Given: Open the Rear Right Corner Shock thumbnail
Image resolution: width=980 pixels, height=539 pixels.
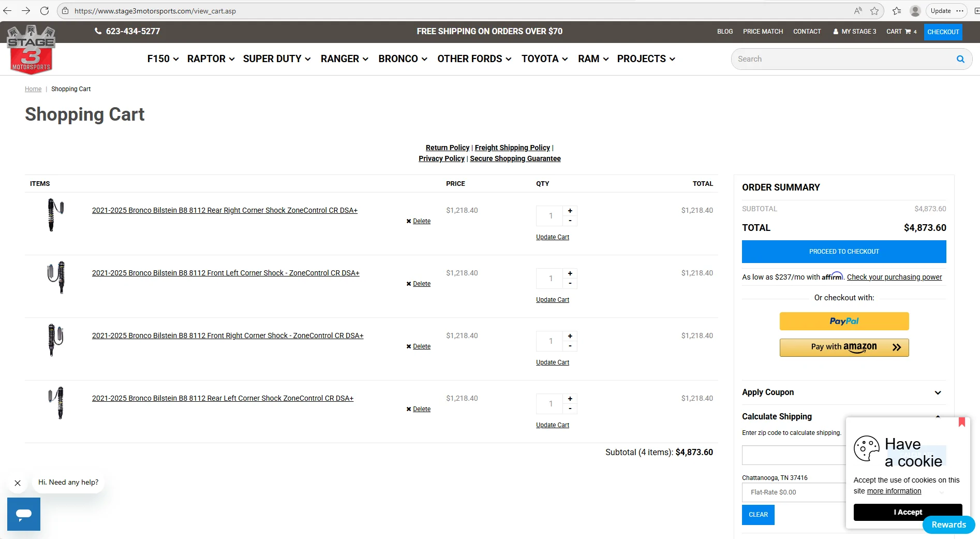Looking at the screenshot, I should pyautogui.click(x=55, y=214).
